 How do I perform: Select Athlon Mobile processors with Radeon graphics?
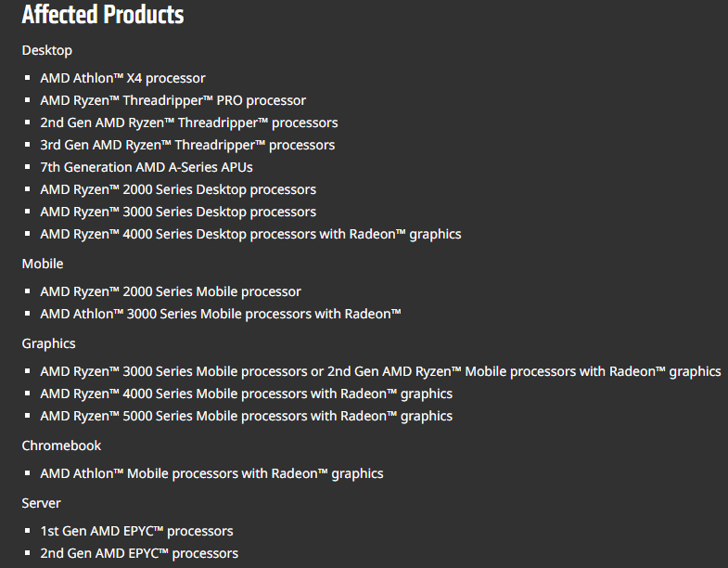click(x=211, y=473)
